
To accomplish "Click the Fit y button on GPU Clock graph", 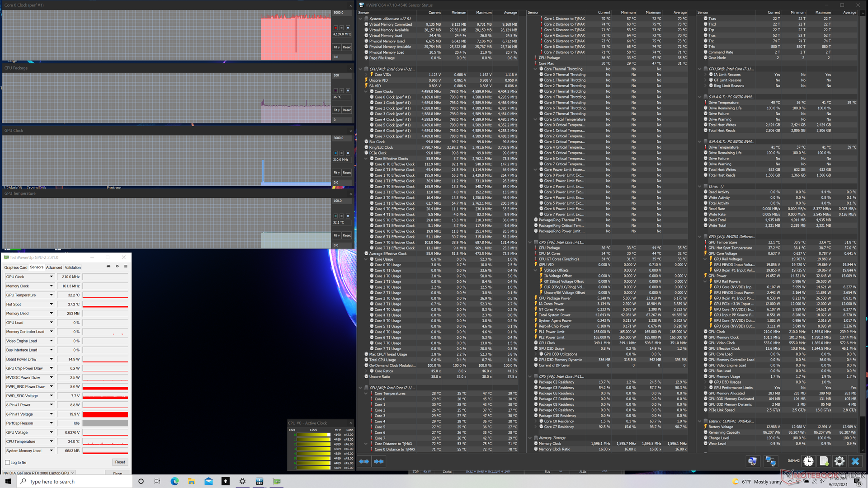I will click(x=336, y=173).
